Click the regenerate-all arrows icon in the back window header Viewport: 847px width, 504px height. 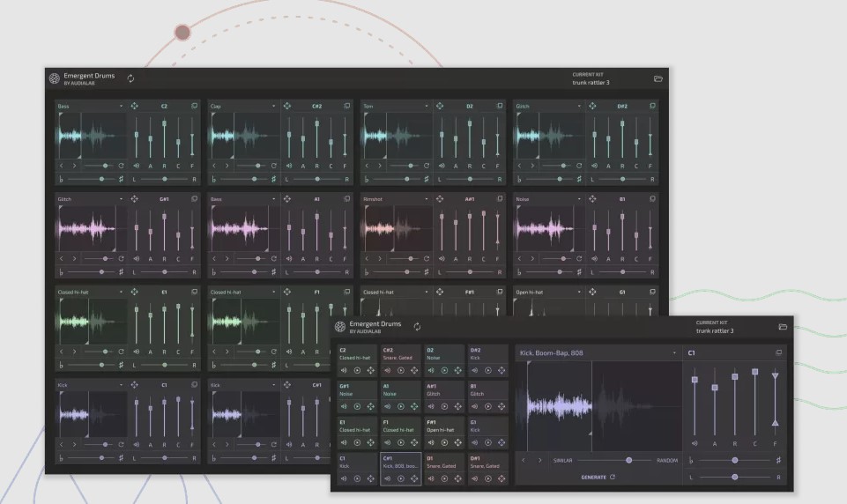pos(130,78)
